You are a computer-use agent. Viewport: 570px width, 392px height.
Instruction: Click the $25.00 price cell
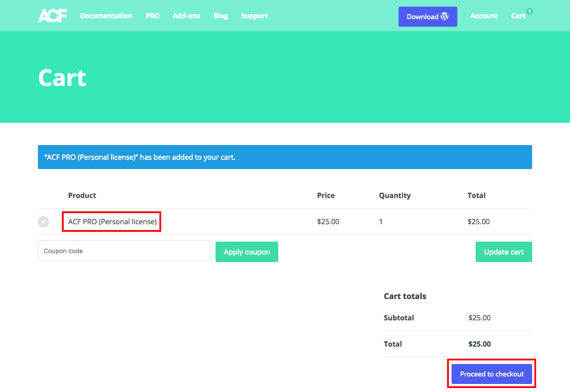(x=328, y=222)
